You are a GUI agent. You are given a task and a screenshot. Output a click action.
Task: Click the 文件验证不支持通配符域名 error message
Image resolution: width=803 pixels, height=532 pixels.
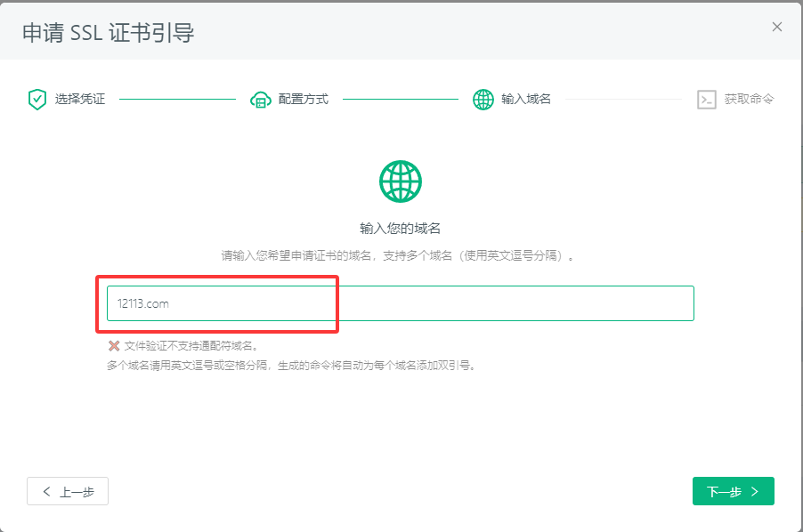(191, 346)
